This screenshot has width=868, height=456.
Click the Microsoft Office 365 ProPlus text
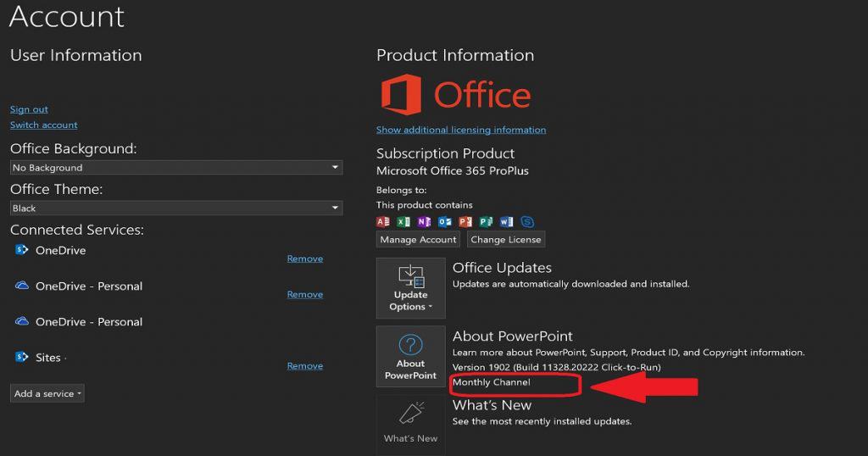[453, 171]
